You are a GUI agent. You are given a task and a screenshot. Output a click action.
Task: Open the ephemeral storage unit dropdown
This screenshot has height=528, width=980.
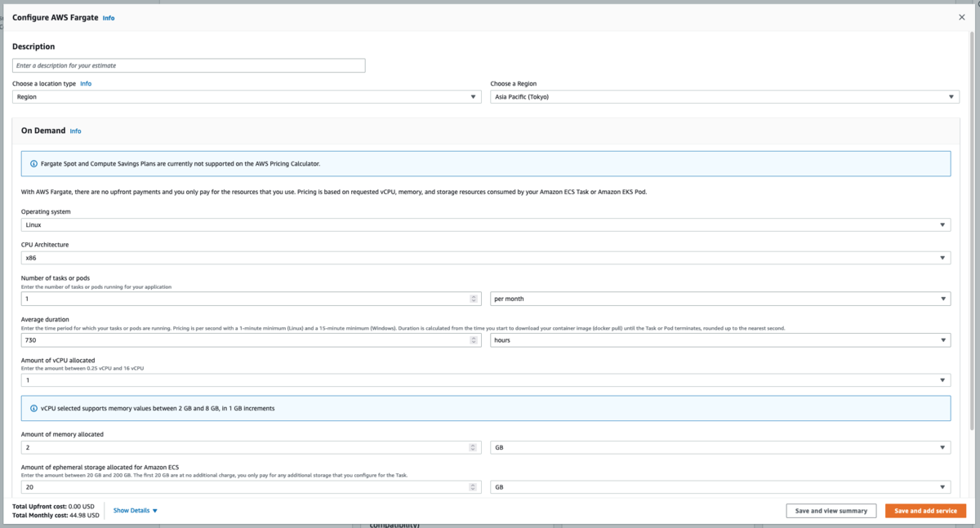(721, 487)
